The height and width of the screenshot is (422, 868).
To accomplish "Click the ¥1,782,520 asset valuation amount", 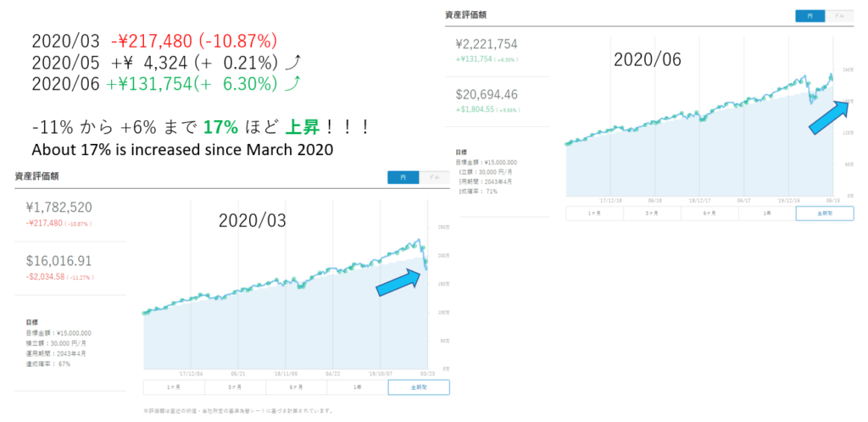I will [x=59, y=208].
